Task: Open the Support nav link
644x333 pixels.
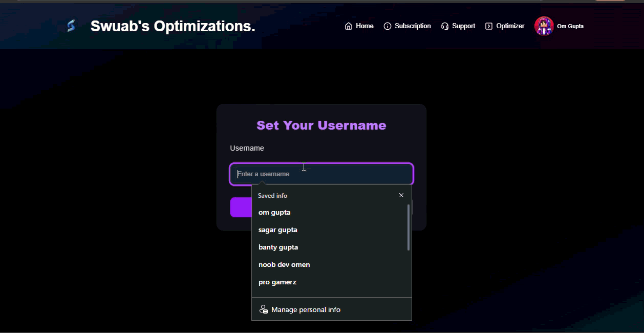Action: tap(463, 26)
